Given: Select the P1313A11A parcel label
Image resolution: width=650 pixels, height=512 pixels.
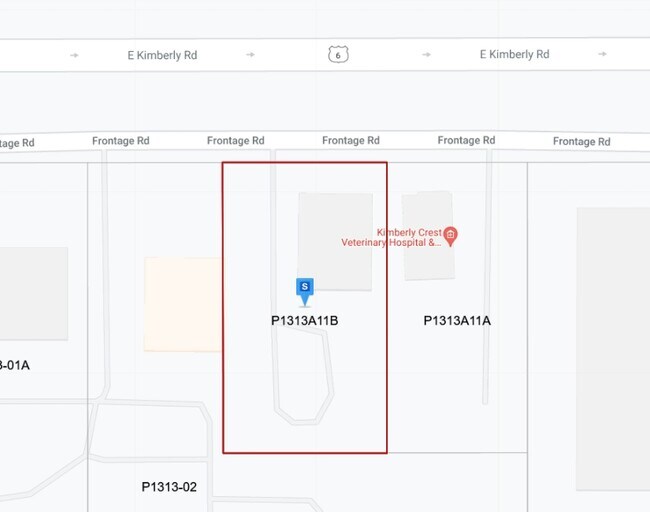Looking at the screenshot, I should [457, 321].
